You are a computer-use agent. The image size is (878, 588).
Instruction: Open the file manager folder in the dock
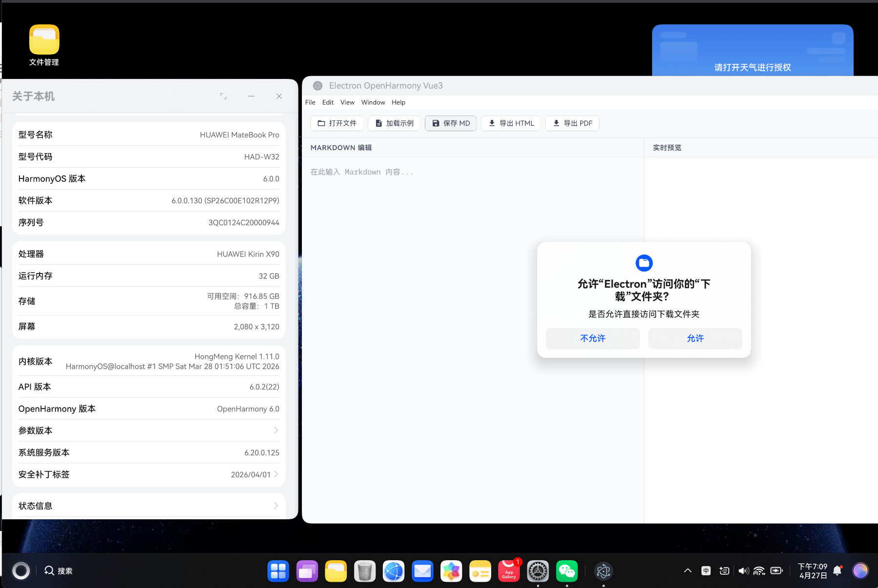[x=336, y=571]
